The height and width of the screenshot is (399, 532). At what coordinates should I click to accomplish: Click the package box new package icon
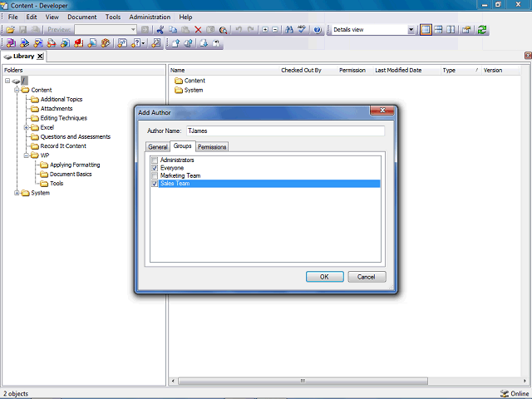pos(106,43)
